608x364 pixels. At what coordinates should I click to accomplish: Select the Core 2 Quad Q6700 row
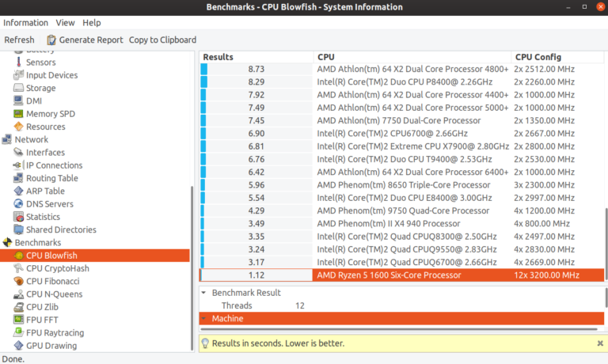401,262
